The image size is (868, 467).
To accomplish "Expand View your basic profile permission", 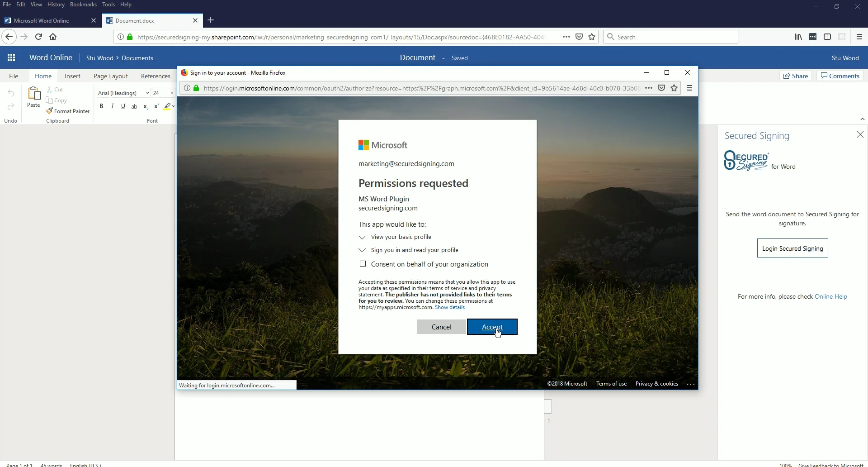I will [x=363, y=237].
